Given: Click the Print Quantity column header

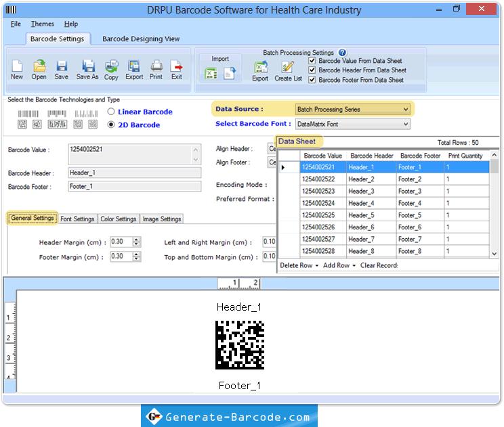Looking at the screenshot, I should pos(466,156).
